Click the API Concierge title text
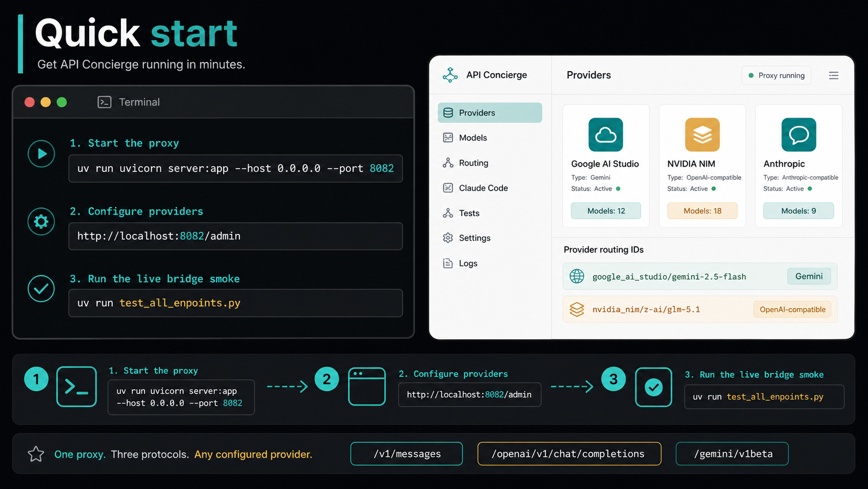This screenshot has height=489, width=868. click(x=496, y=75)
